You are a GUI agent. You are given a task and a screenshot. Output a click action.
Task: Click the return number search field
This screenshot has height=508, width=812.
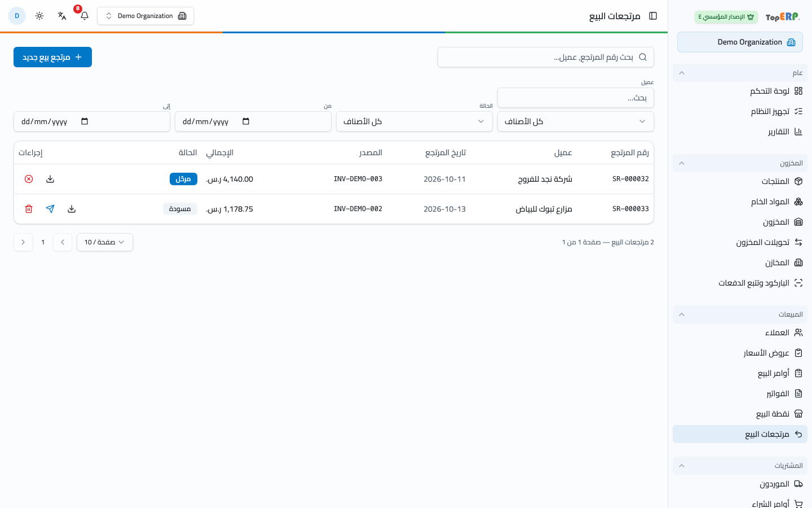click(x=546, y=57)
